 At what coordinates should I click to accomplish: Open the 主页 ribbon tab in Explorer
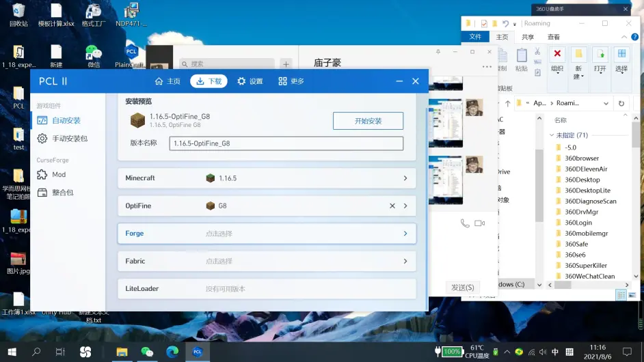(502, 37)
